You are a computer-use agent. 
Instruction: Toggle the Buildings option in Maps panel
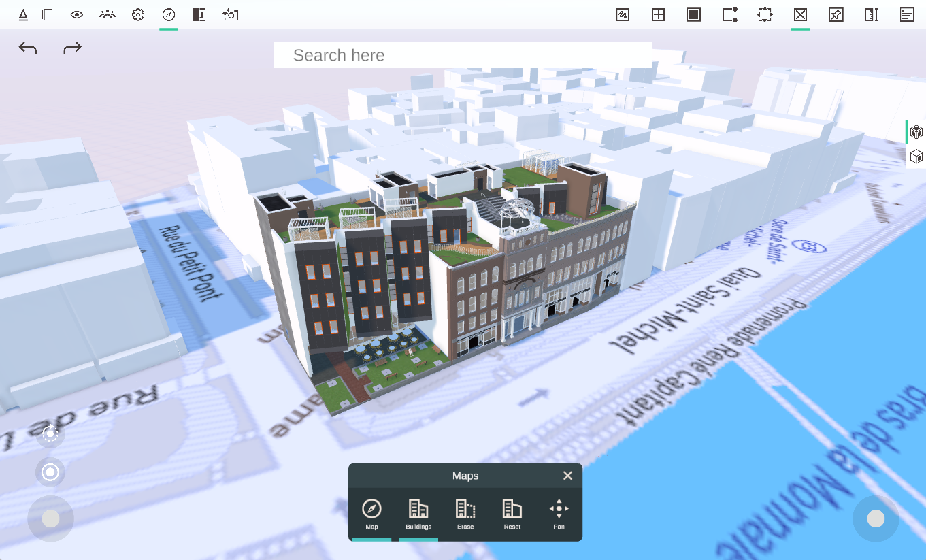point(418,514)
